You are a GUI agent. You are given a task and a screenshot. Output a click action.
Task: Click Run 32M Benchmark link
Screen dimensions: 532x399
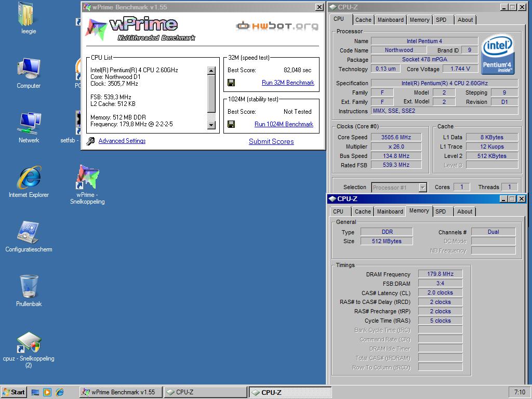click(288, 83)
